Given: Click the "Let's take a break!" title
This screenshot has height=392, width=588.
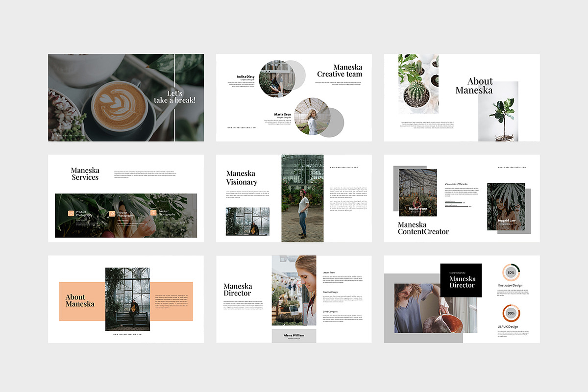Looking at the screenshot, I should click(x=174, y=97).
